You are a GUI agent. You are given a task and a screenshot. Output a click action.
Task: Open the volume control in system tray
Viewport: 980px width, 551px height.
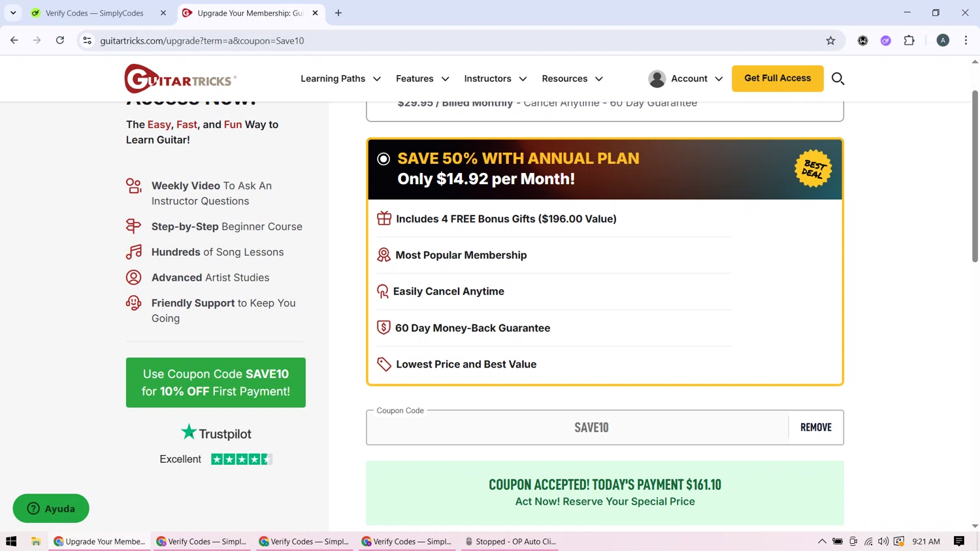pyautogui.click(x=883, y=541)
